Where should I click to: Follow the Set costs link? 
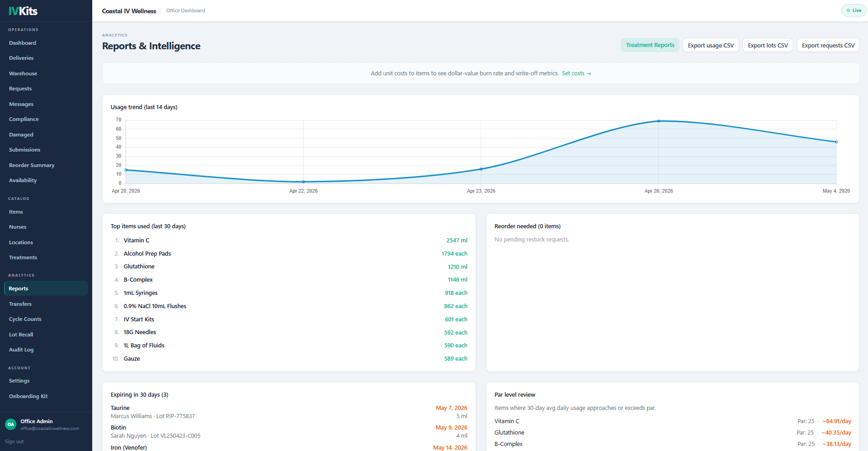coord(576,73)
